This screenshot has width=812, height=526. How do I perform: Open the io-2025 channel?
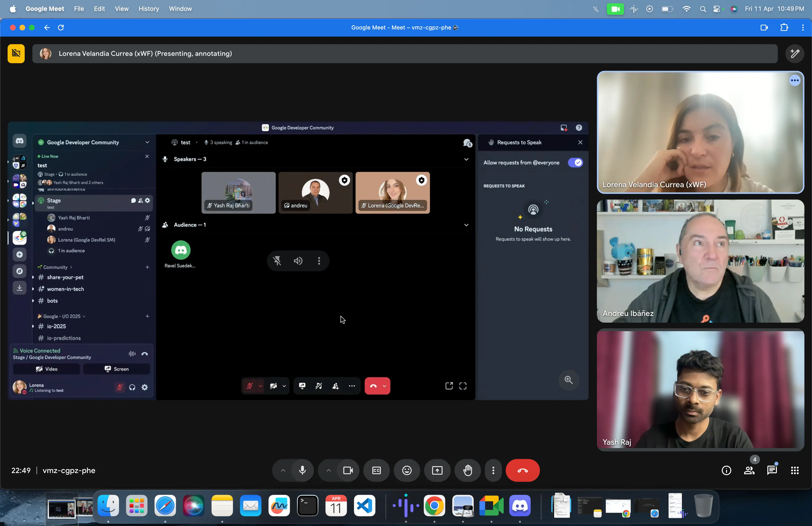56,326
